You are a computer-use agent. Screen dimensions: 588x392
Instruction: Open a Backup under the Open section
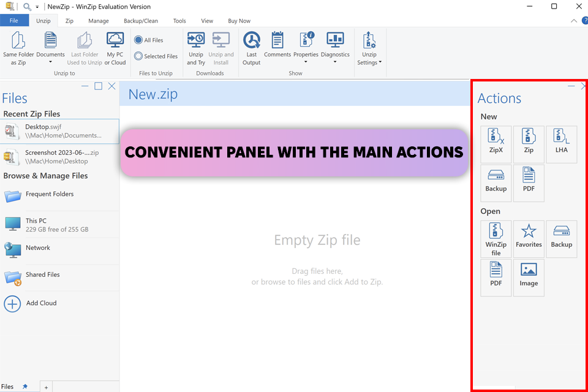click(x=562, y=239)
